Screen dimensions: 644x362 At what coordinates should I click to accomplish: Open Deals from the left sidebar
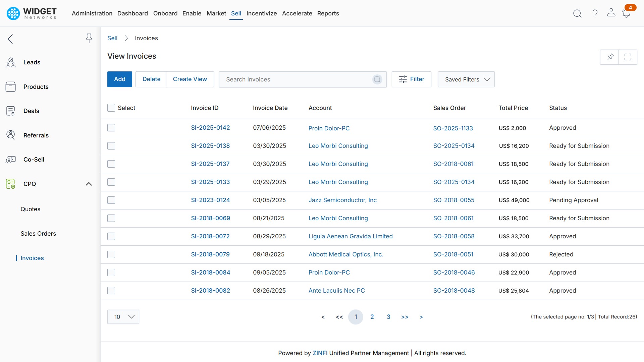(x=31, y=111)
